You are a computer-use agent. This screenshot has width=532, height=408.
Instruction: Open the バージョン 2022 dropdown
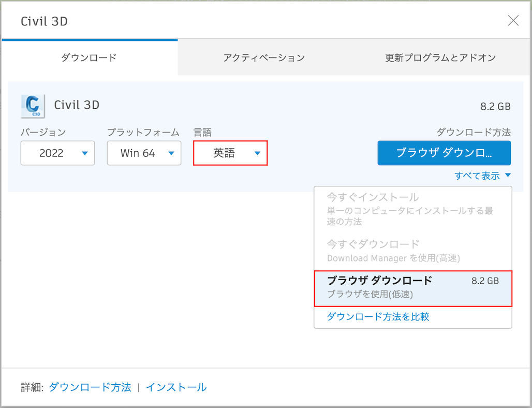point(57,153)
